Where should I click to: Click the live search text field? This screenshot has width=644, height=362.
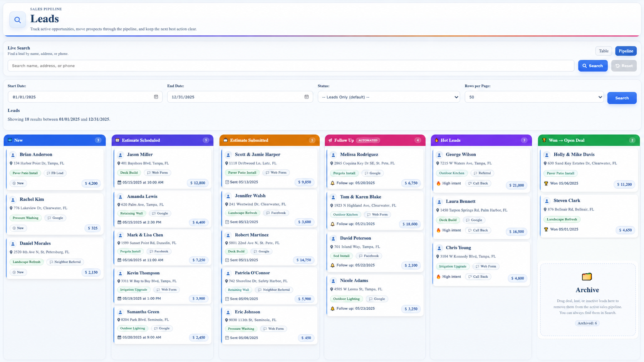click(x=291, y=66)
